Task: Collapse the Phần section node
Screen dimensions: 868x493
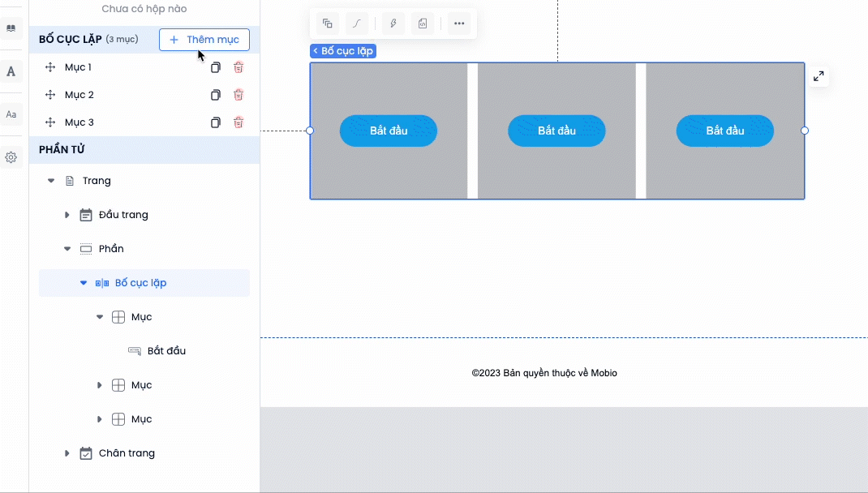Action: [67, 249]
